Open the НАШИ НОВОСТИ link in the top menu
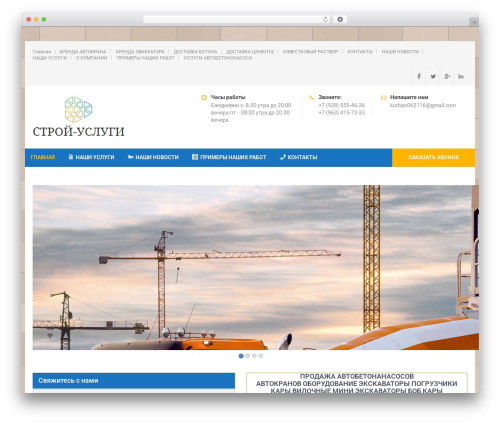 coord(400,52)
